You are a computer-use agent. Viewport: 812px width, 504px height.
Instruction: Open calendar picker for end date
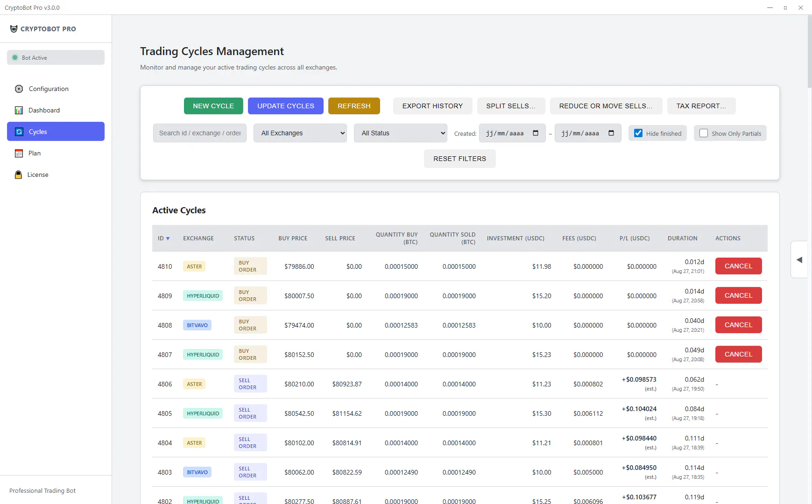pos(611,133)
